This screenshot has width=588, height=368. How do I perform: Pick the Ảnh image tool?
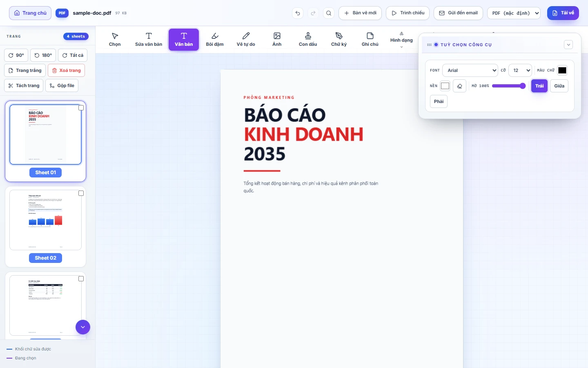[277, 40]
